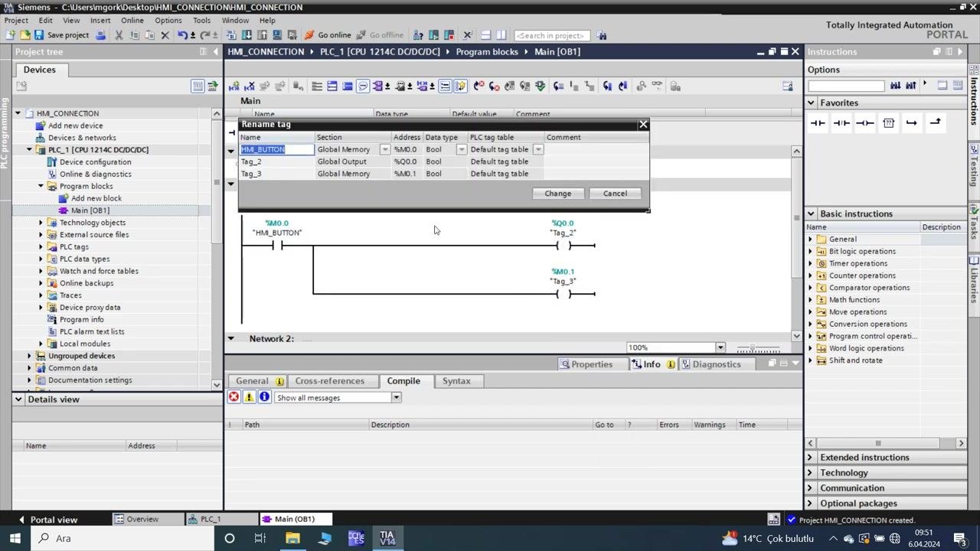The height and width of the screenshot is (551, 980).
Task: Click the close branch icon in Favorites
Action: click(x=935, y=122)
